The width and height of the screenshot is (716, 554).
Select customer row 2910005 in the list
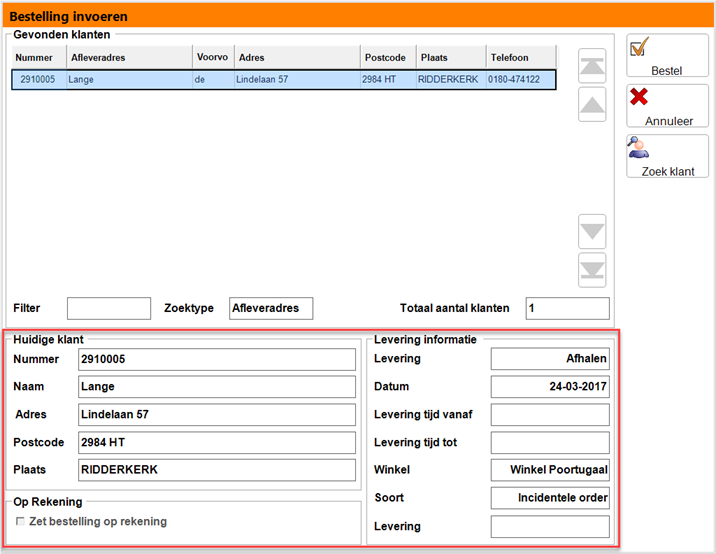(x=284, y=79)
